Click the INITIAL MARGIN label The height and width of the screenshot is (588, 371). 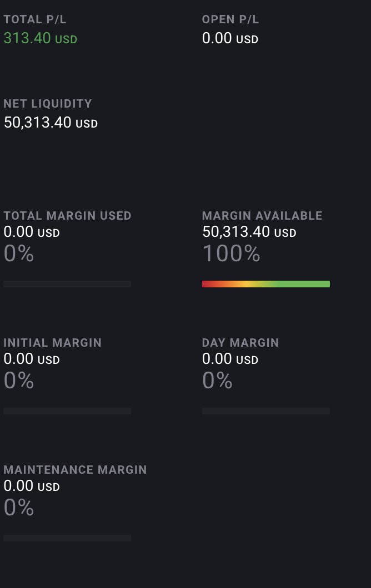[x=53, y=343]
